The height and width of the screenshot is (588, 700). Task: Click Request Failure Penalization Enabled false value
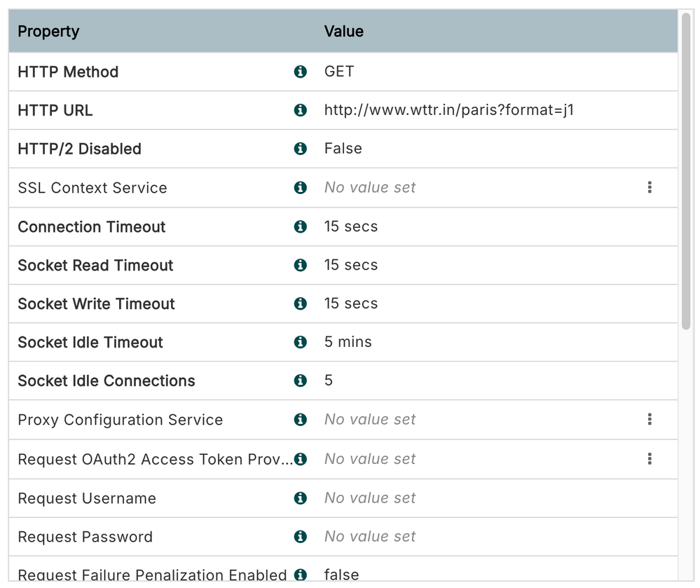coord(341,575)
